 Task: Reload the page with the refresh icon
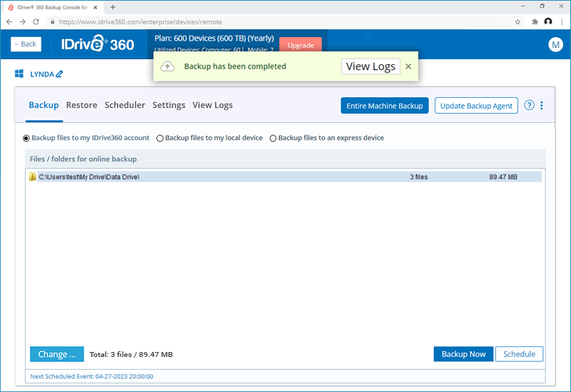[x=36, y=22]
